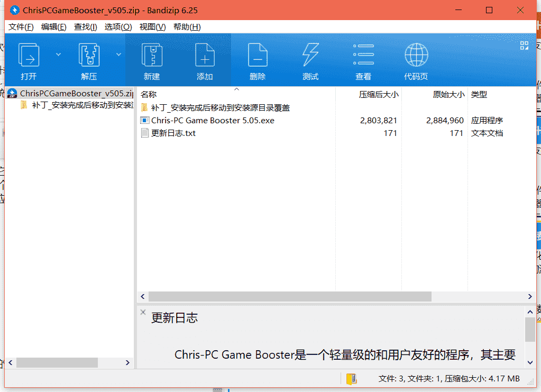
Task: Open the 查找(I) menu
Action: pyautogui.click(x=86, y=27)
